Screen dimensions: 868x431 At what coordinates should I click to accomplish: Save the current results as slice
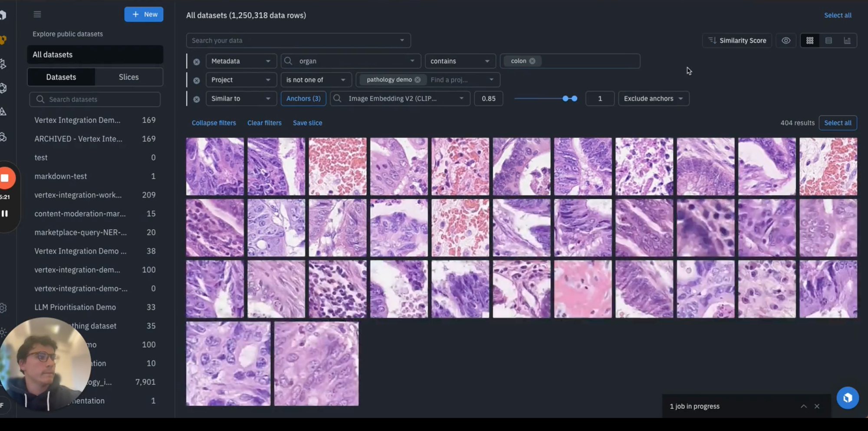308,123
